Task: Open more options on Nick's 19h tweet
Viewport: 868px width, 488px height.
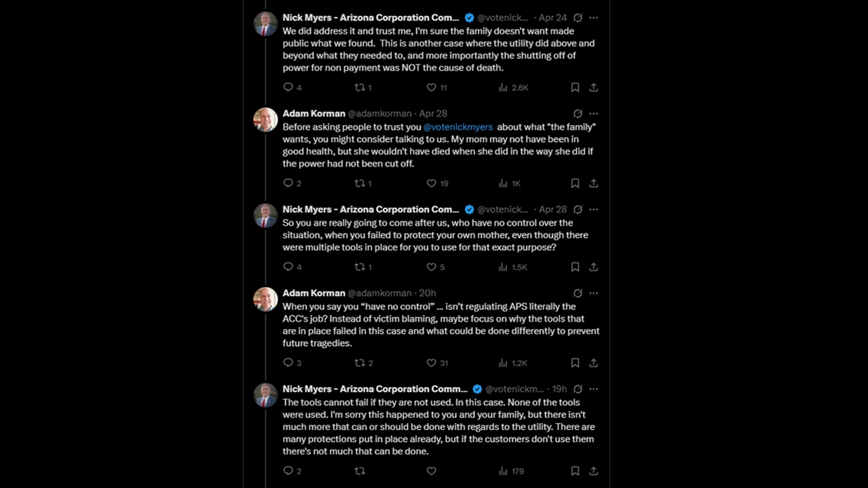Action: click(594, 389)
